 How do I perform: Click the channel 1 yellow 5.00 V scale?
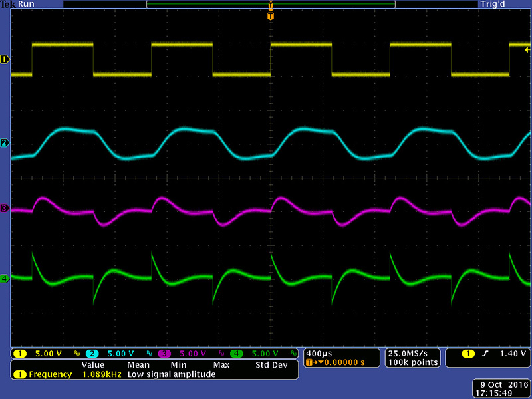(49, 354)
